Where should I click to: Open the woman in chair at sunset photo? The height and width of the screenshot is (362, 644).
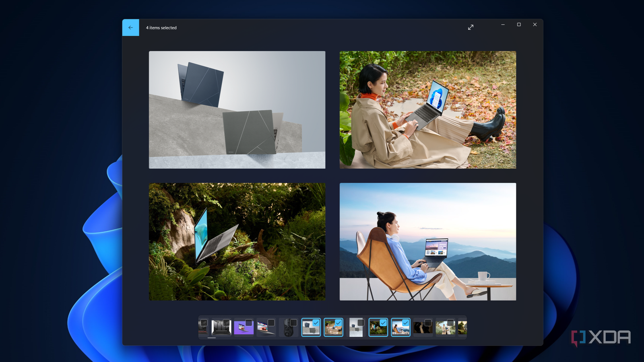point(427,241)
